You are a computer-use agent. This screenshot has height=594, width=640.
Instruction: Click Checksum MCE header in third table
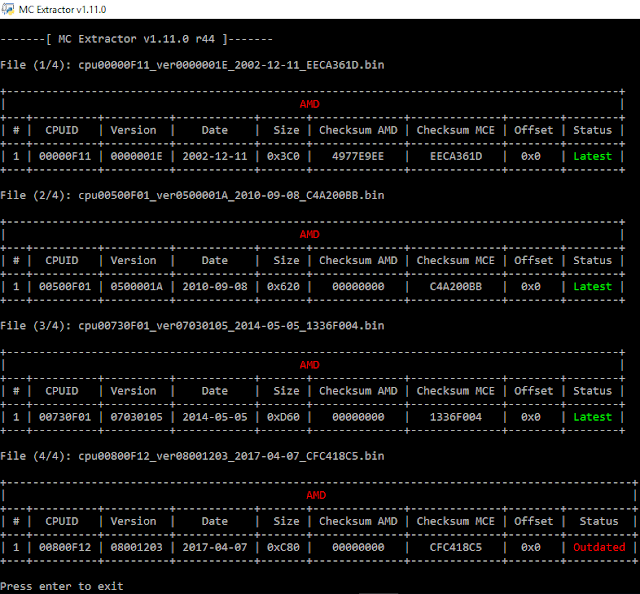tap(456, 391)
